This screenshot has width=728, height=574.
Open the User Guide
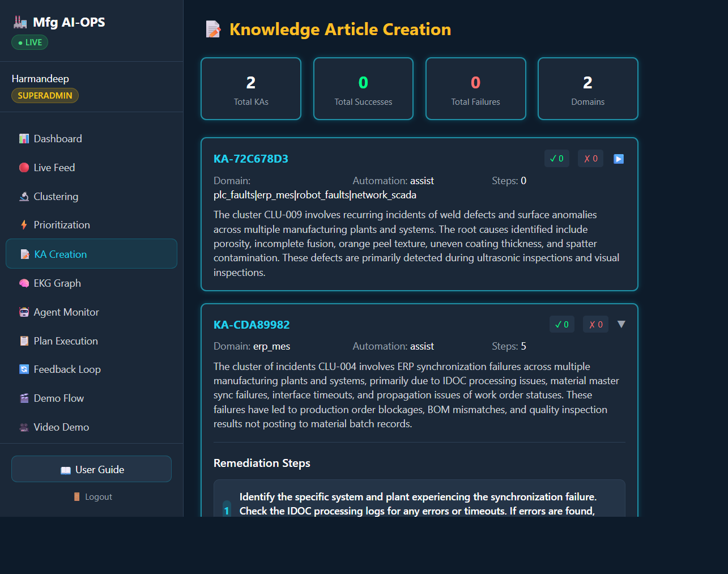point(91,469)
